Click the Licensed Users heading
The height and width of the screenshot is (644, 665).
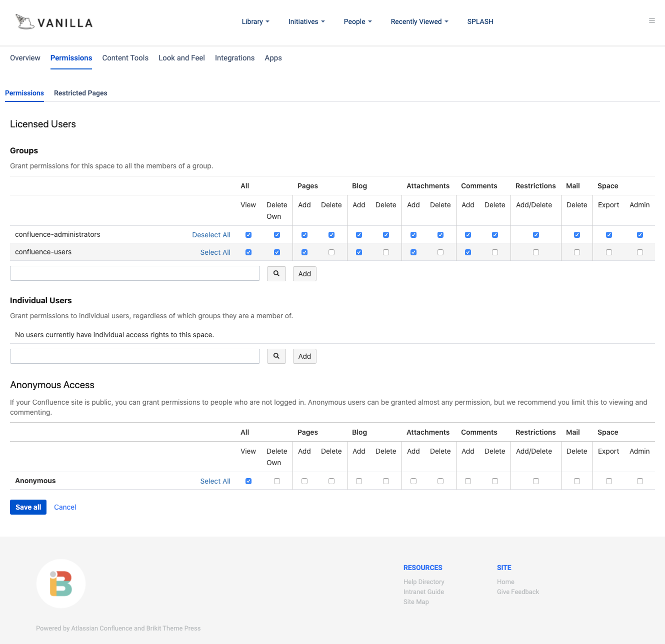(x=43, y=124)
